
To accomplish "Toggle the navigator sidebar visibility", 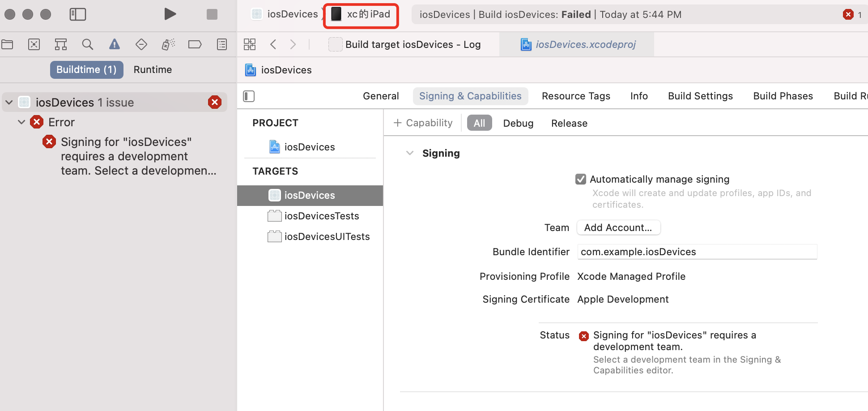I will coord(77,14).
